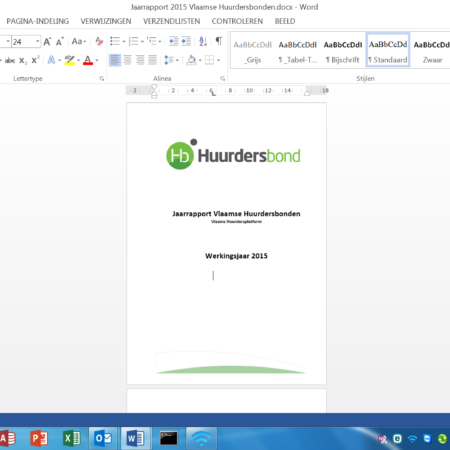The image size is (450, 450).
Task: Open the PAGINA-INDELING tab
Action: click(x=38, y=21)
